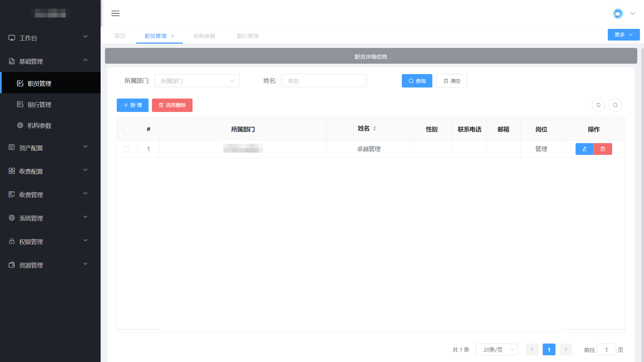Click the 权限管理 lock icon

pos(12,241)
